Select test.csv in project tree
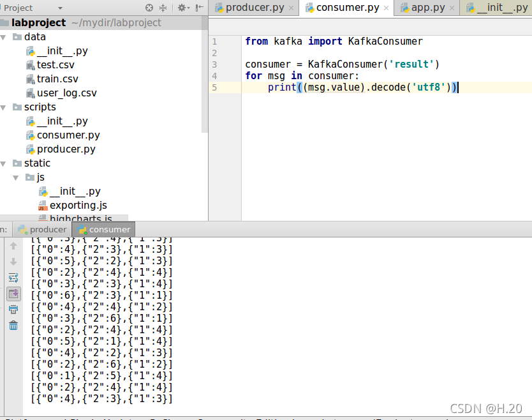532x420 pixels. pyautogui.click(x=55, y=65)
